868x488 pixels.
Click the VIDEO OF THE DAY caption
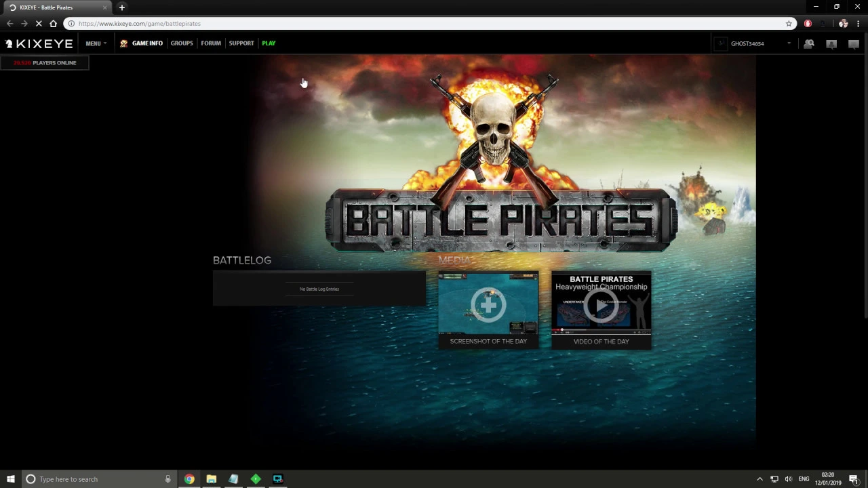pyautogui.click(x=601, y=342)
